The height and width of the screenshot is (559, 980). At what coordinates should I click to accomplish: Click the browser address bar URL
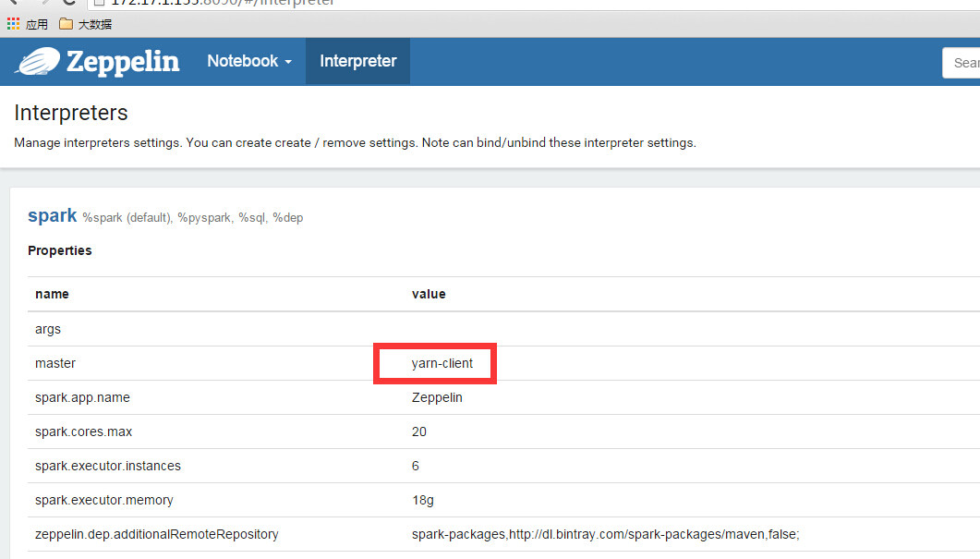pyautogui.click(x=222, y=3)
